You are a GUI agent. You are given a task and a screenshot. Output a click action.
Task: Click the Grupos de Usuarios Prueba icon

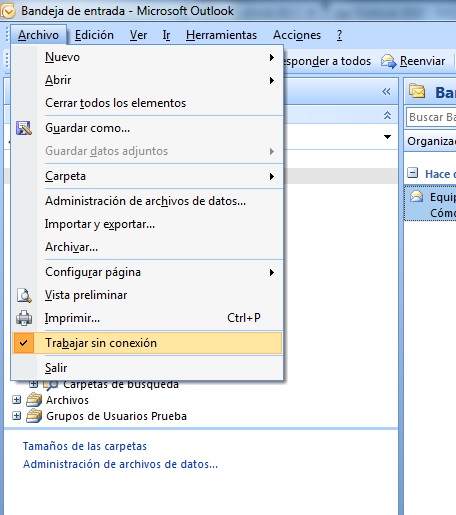click(x=34, y=416)
